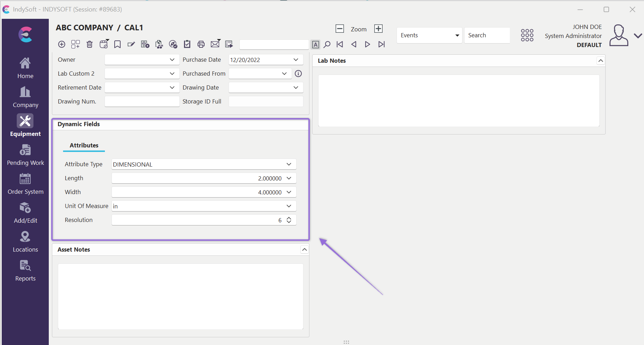Jump to the last record arrow
This screenshot has width=644, height=345.
coord(382,44)
